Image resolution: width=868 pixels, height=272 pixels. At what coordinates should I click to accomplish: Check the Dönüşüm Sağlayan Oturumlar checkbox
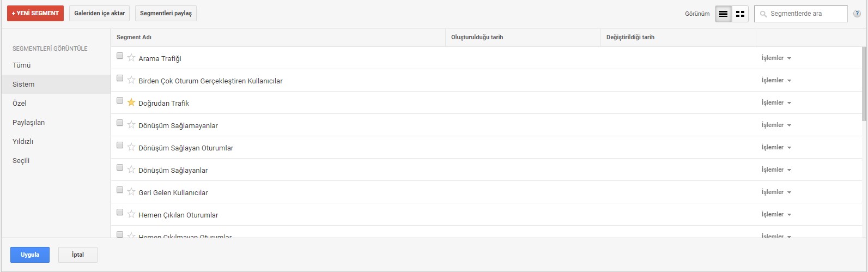[120, 145]
